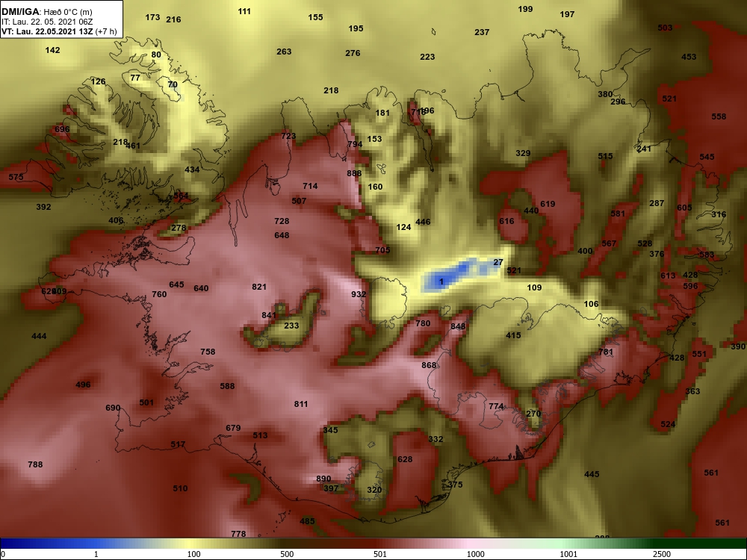
Task: Select the color scale label '2500'
Action: click(x=662, y=554)
